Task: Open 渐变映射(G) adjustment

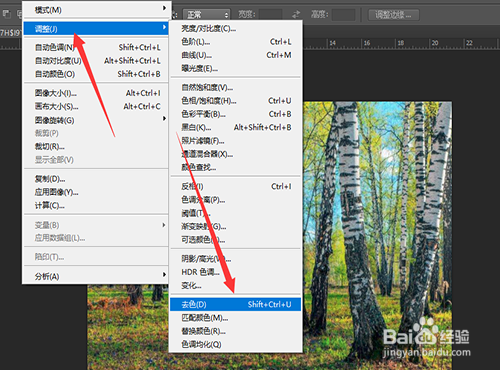Action: click(236, 226)
